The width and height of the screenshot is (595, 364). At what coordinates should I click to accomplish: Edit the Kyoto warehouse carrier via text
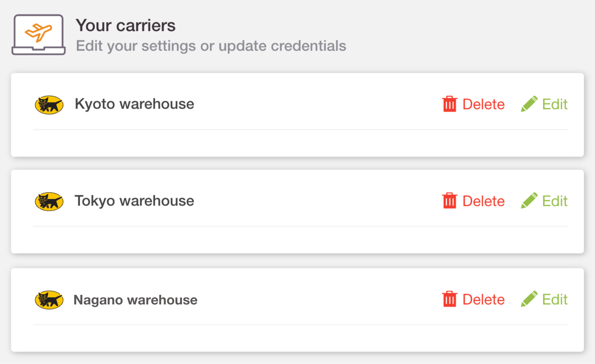555,104
